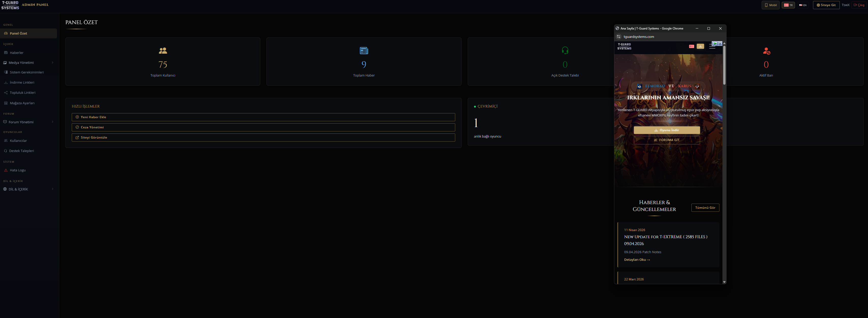This screenshot has height=318, width=868.
Task: Expand Forum Yönetimi submenu
Action: tap(28, 122)
